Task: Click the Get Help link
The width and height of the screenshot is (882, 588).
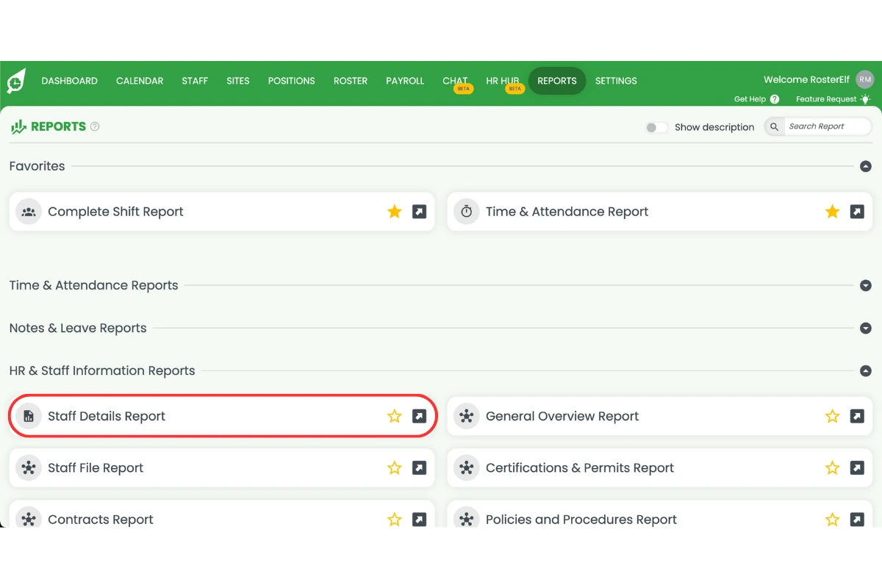Action: pos(756,99)
